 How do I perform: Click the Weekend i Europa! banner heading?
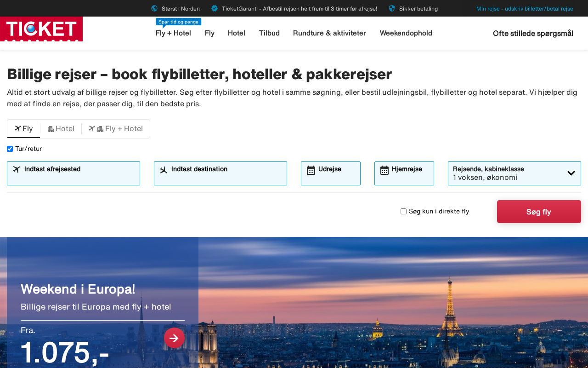click(x=78, y=289)
